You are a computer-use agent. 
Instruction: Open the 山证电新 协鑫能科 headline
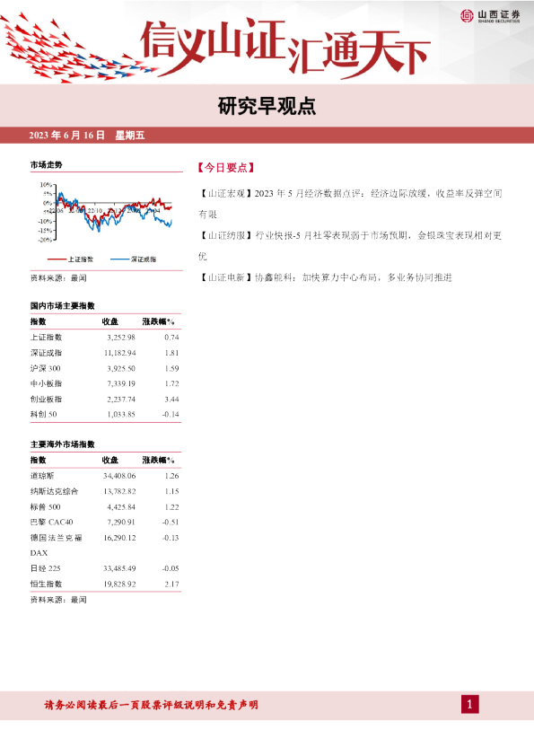(325, 277)
